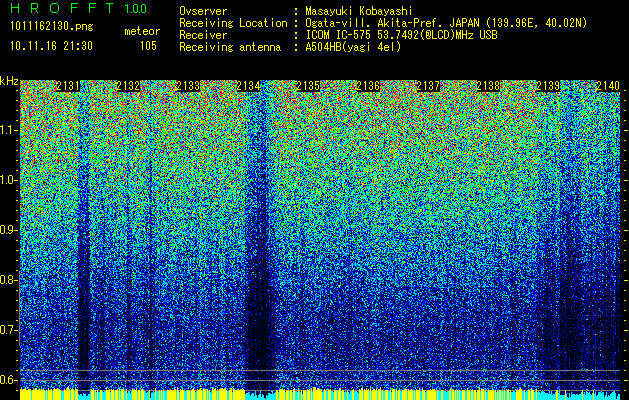Click the date stamp 10.11.16 21:30

coord(51,46)
